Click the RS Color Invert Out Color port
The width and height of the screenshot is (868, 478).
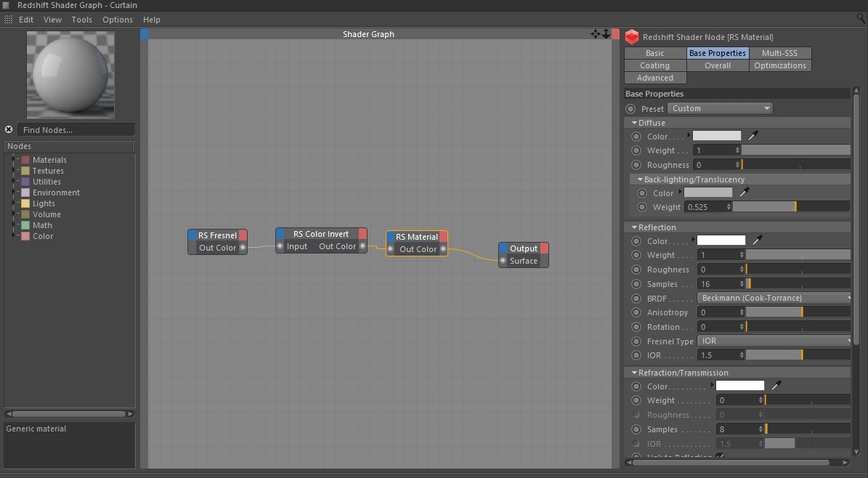click(362, 246)
